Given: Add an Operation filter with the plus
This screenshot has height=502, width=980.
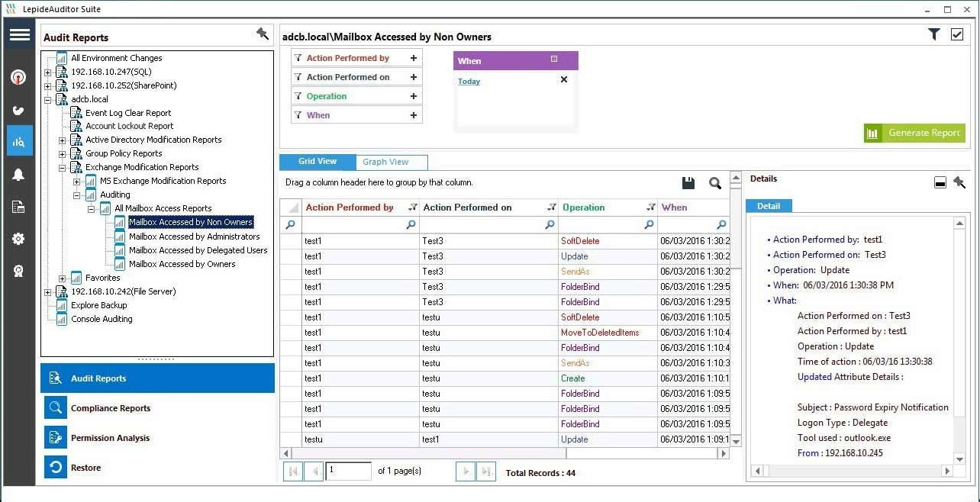Looking at the screenshot, I should (x=414, y=96).
